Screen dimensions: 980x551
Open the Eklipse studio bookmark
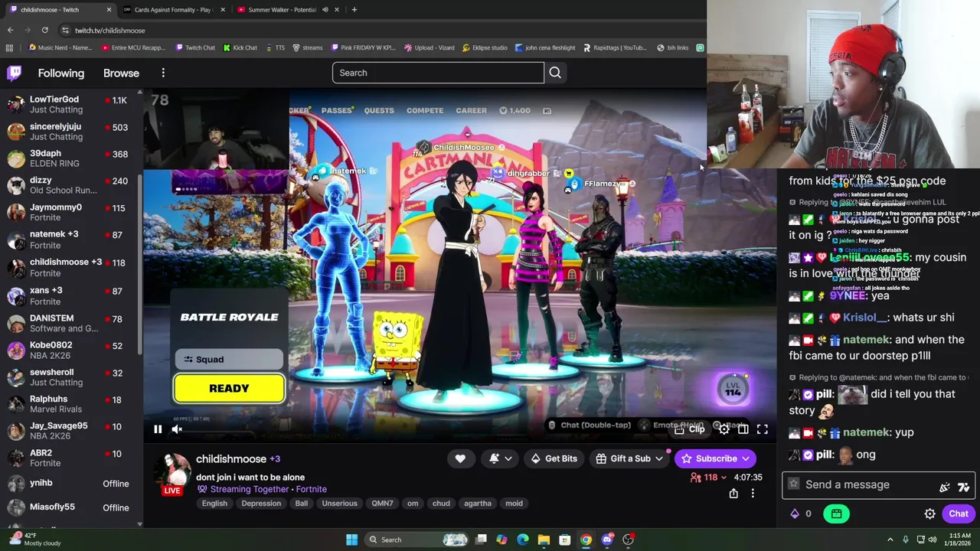pos(485,47)
